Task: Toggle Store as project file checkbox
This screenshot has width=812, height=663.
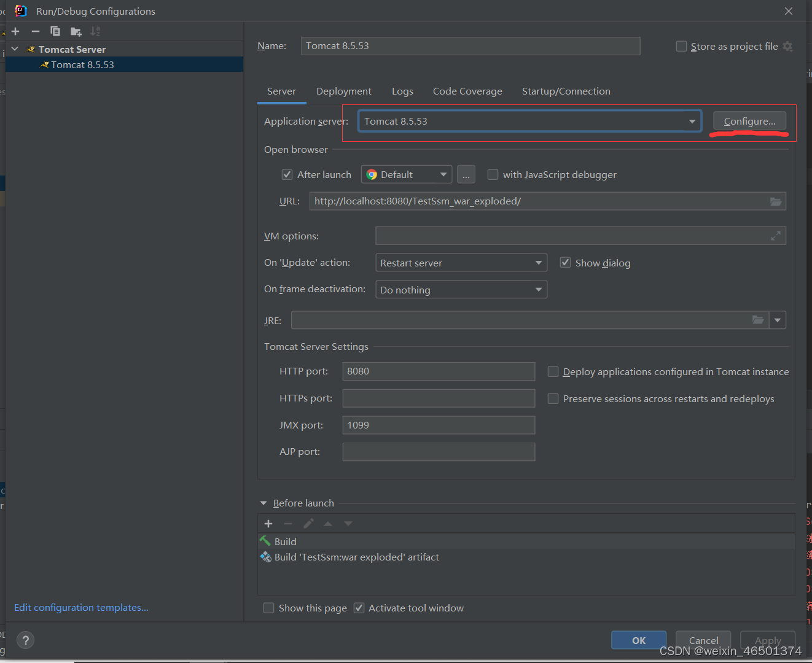Action: [x=681, y=47]
